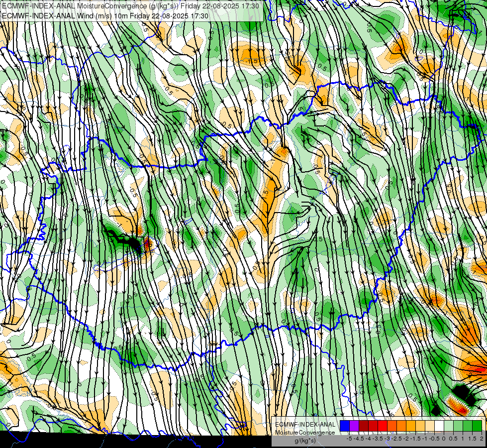Image resolution: width=487 pixels, height=448 pixels.
Task: Click the blue legend swatch starting at -5
Action: click(345, 426)
